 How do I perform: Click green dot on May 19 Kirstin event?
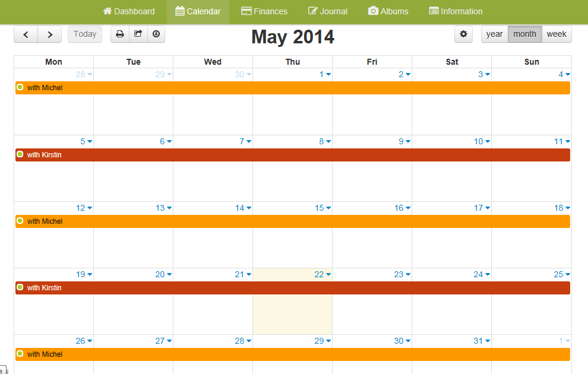point(20,287)
